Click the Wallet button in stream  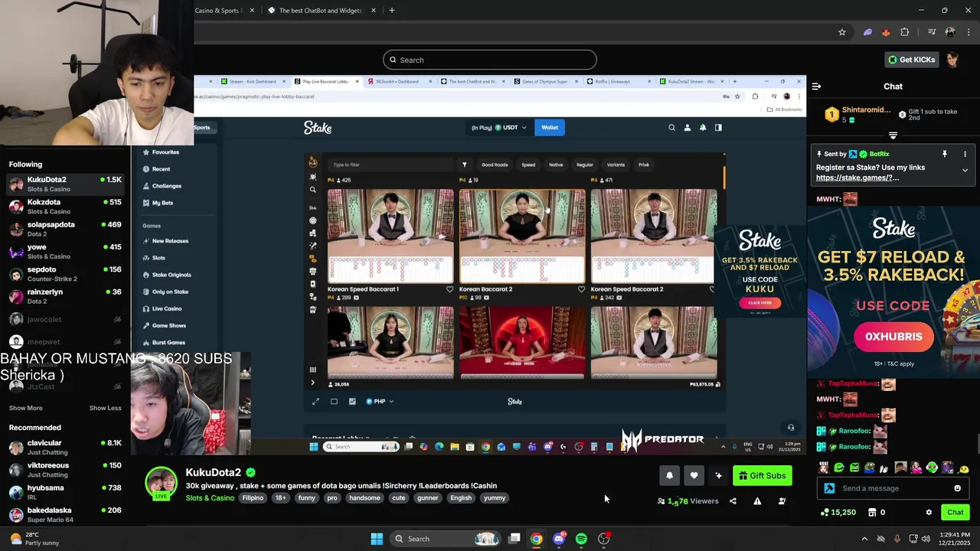(x=550, y=128)
